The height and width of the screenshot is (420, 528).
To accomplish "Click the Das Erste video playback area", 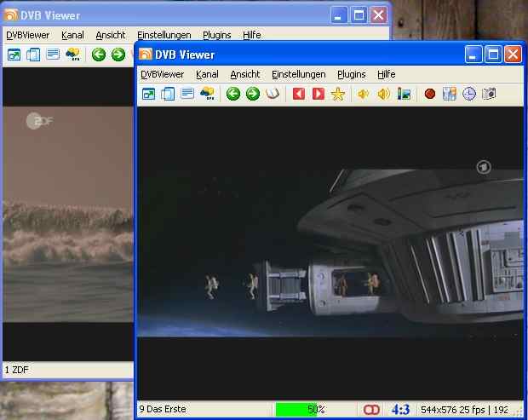I will tap(330, 253).
